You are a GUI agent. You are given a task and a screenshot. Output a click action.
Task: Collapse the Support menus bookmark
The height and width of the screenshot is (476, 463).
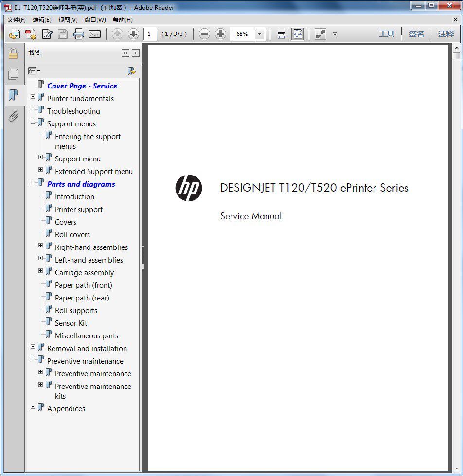[33, 122]
